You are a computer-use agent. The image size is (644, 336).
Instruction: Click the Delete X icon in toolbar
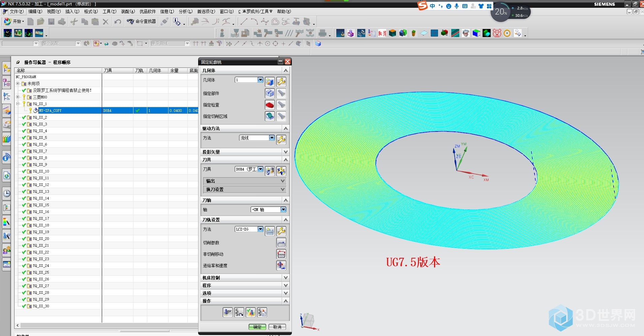[106, 22]
